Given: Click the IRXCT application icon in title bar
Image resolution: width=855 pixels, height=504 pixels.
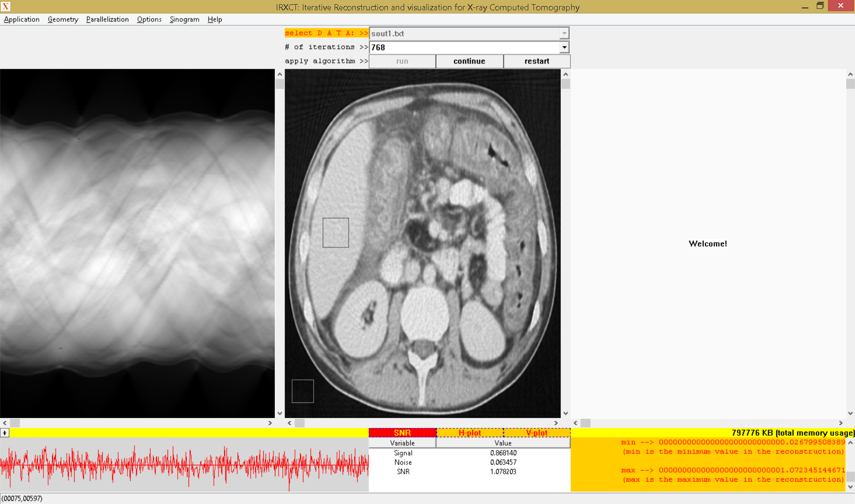Looking at the screenshot, I should (6, 7).
